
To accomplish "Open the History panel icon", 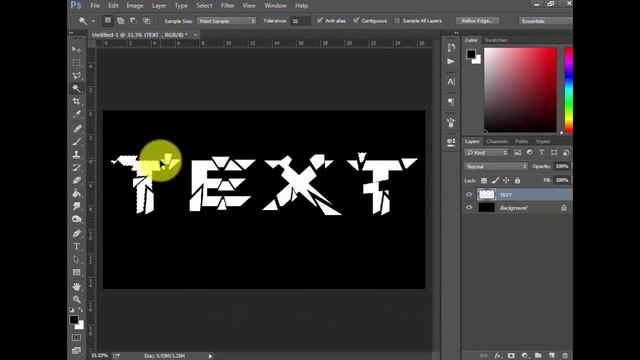I will (451, 47).
